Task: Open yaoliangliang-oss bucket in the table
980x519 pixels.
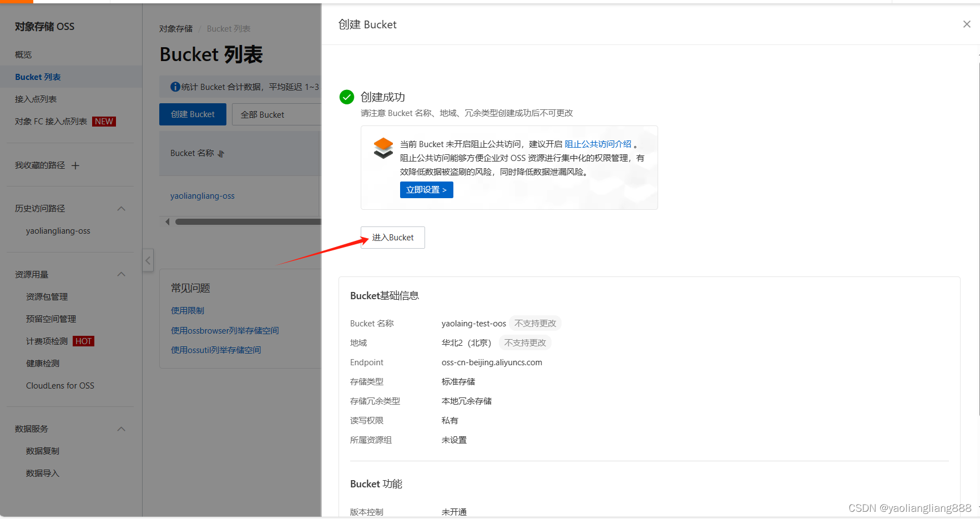Action: tap(203, 196)
